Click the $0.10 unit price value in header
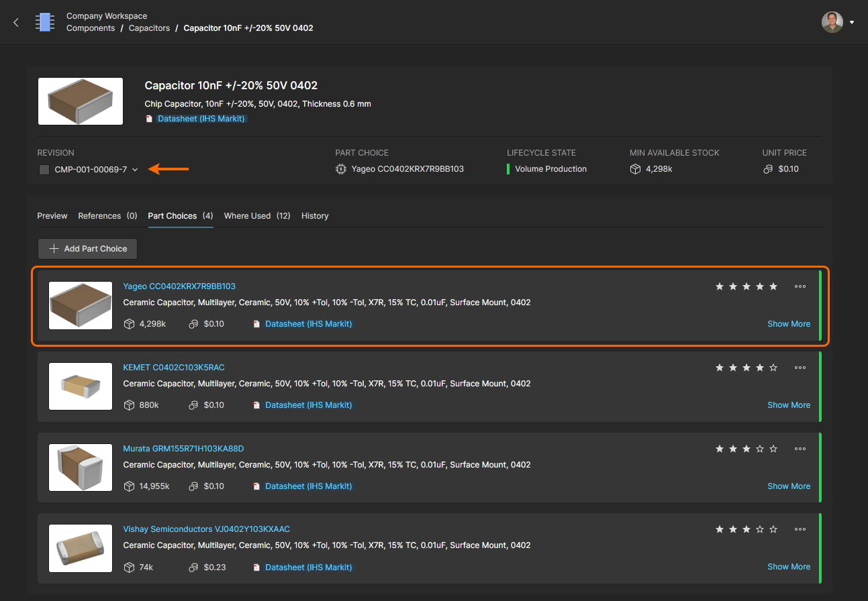The height and width of the screenshot is (601, 868). click(789, 169)
